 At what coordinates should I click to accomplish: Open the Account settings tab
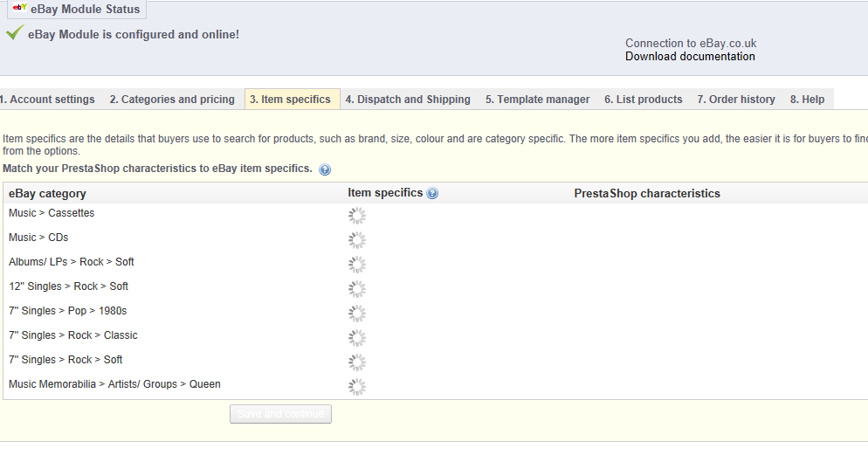click(48, 100)
